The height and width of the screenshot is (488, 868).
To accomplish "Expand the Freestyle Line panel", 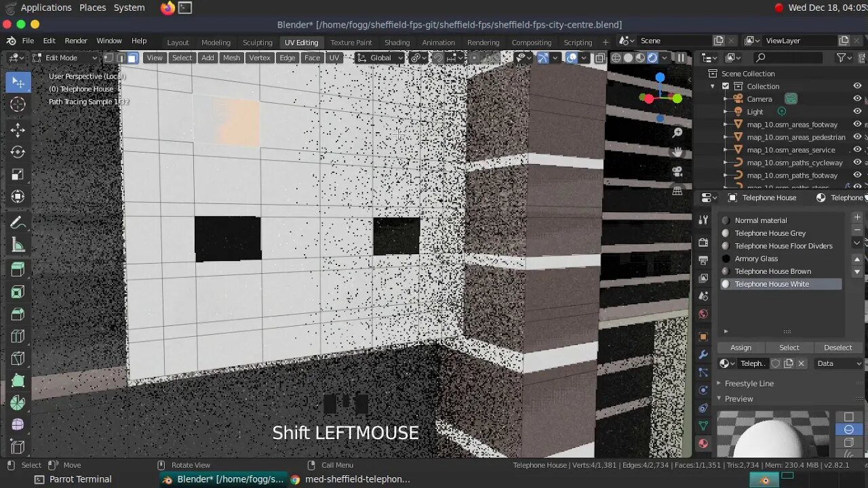I will pos(749,384).
